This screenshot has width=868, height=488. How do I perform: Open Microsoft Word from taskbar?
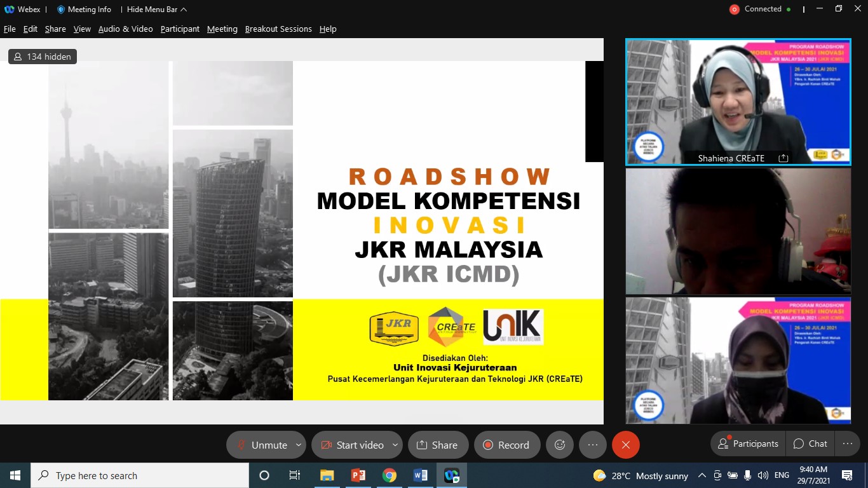pyautogui.click(x=420, y=475)
